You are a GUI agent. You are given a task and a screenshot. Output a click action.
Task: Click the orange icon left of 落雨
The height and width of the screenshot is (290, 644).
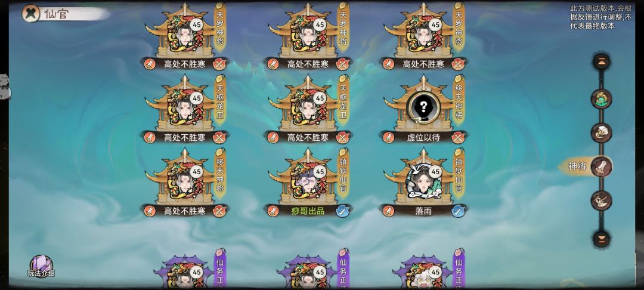pos(388,211)
